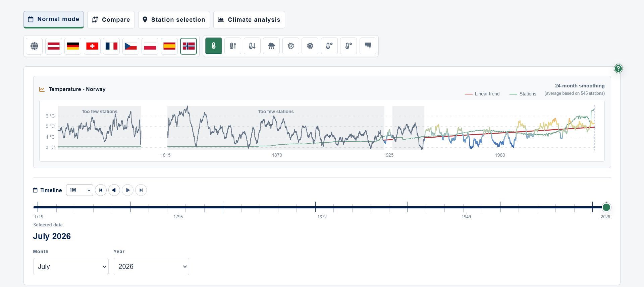Image resolution: width=644 pixels, height=287 pixels.
Task: Select the icicles frost icon
Action: [x=368, y=46]
